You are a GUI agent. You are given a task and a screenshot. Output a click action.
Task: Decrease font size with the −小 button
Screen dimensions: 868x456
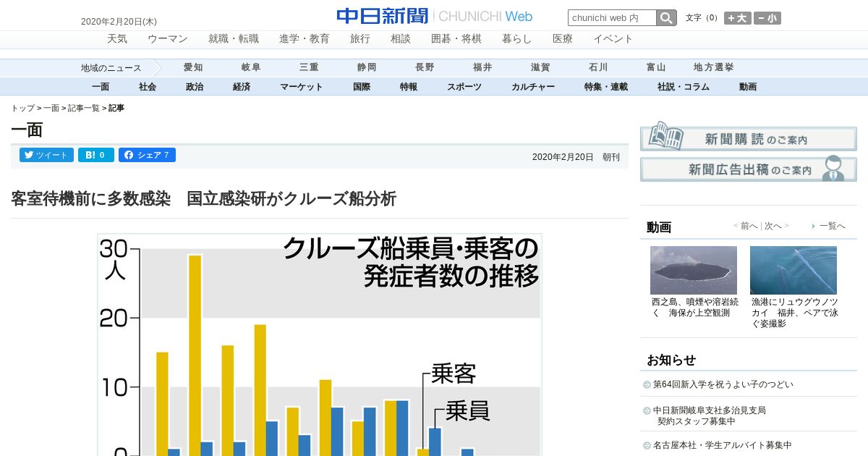[x=767, y=18]
